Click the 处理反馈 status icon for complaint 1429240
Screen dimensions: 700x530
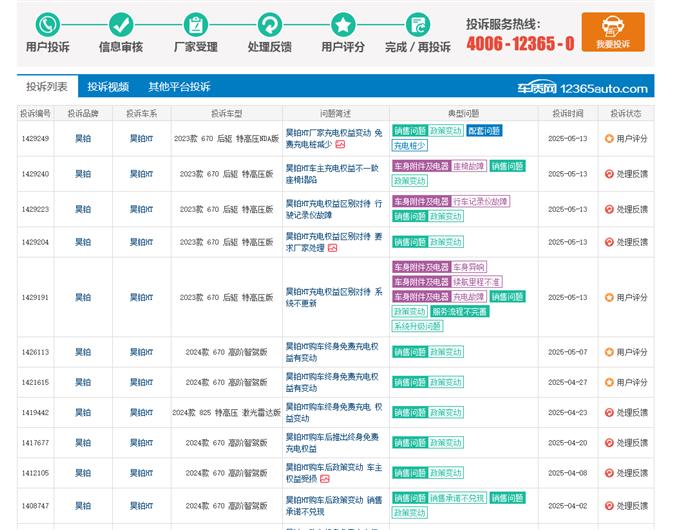pos(609,174)
